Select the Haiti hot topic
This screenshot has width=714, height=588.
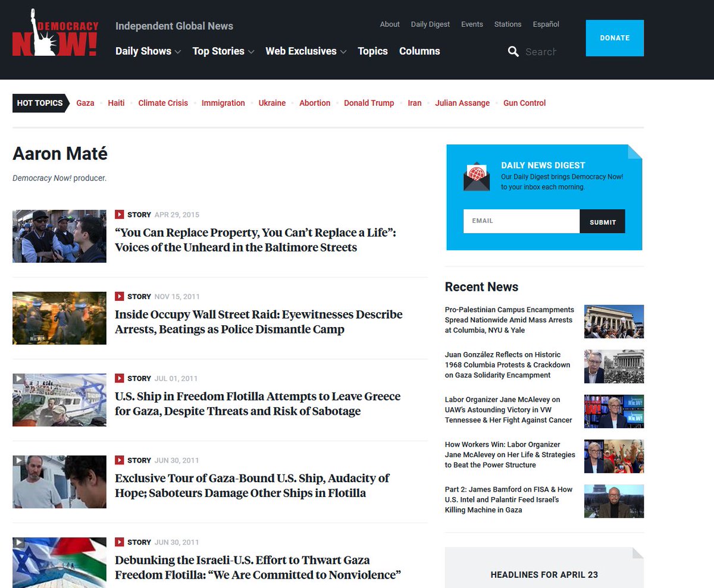pyautogui.click(x=116, y=103)
